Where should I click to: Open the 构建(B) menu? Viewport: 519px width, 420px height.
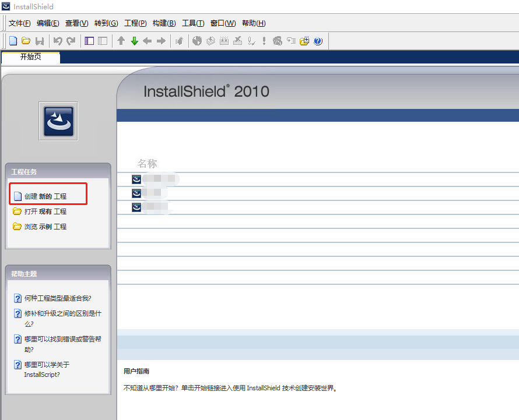tap(164, 23)
